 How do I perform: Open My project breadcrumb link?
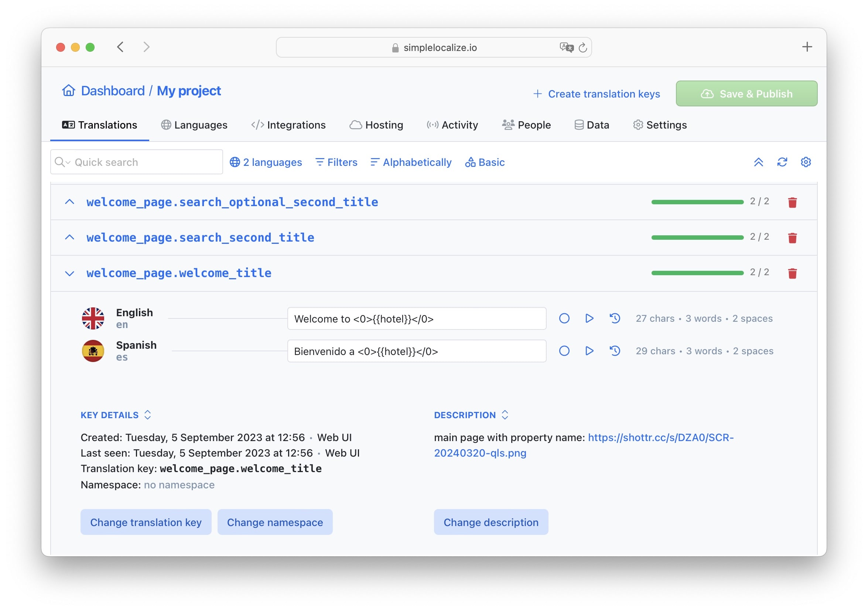pyautogui.click(x=189, y=91)
